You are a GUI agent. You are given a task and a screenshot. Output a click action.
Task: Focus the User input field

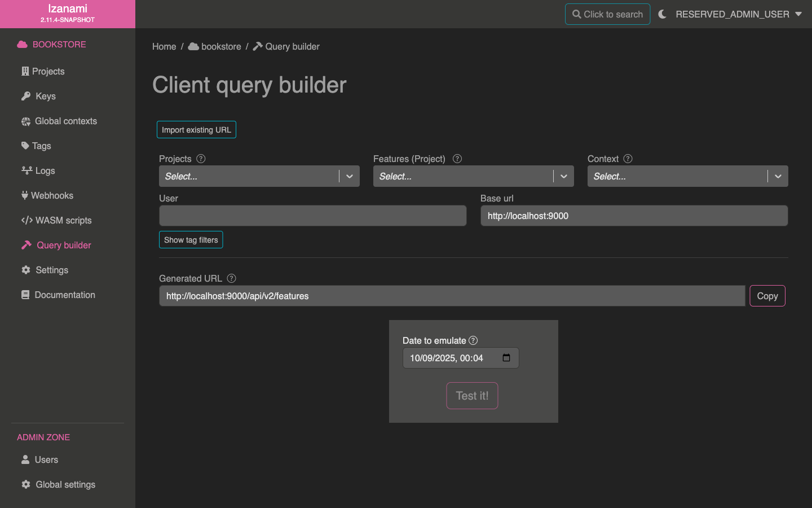[312, 216]
